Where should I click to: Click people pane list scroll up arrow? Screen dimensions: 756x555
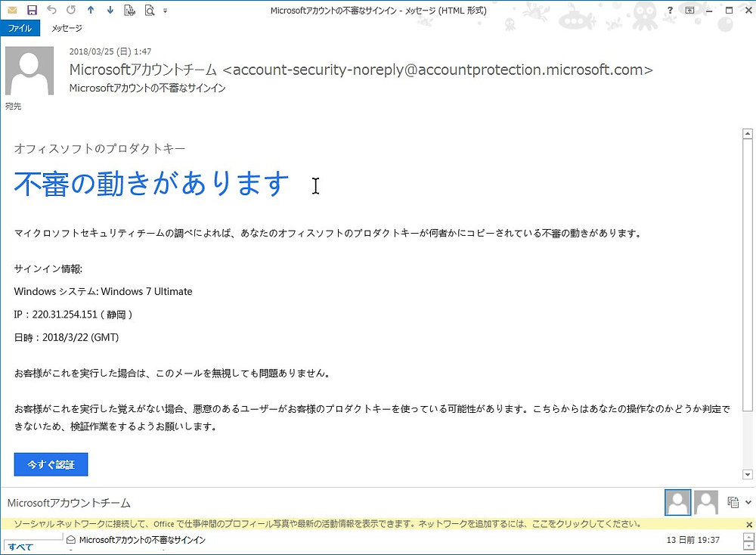click(748, 536)
